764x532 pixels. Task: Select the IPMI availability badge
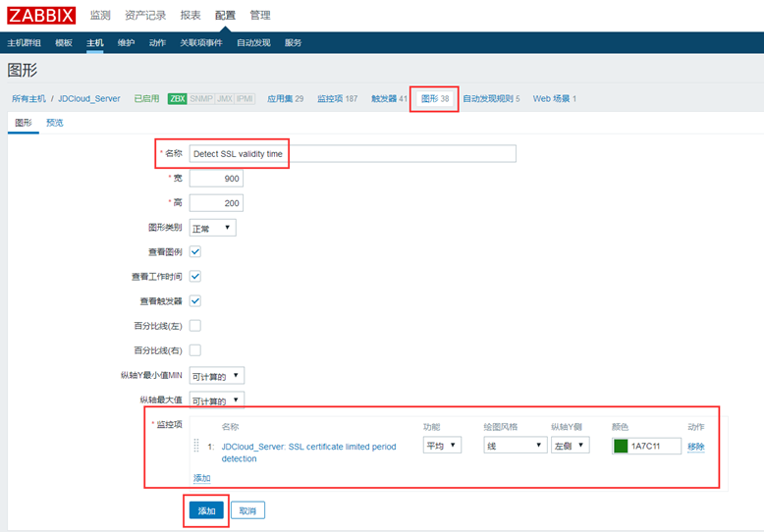(x=245, y=99)
